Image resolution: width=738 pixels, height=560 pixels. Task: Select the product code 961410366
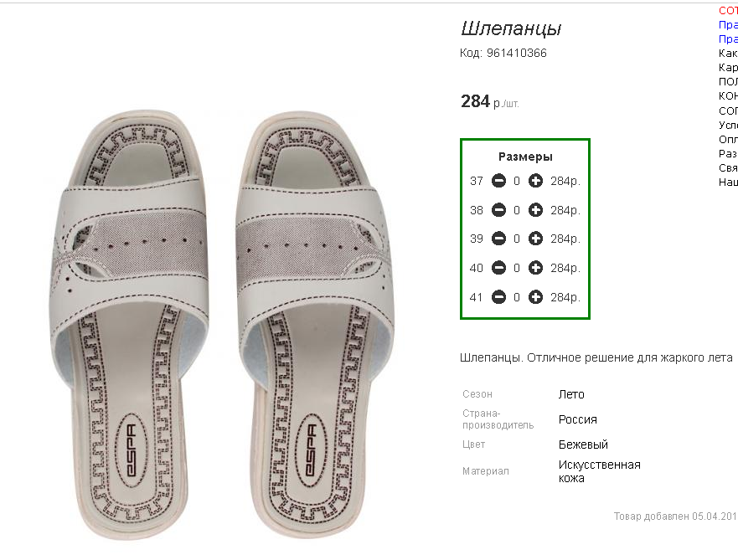point(516,53)
